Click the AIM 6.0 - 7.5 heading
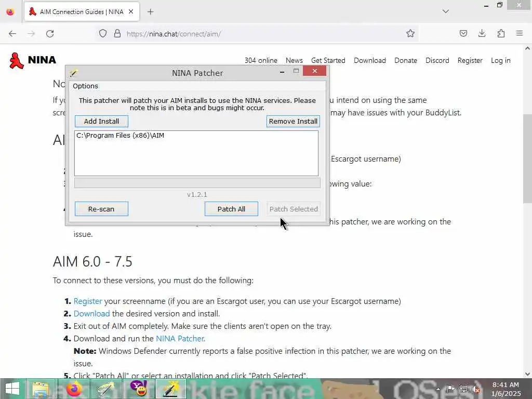This screenshot has width=532, height=399. 92,262
